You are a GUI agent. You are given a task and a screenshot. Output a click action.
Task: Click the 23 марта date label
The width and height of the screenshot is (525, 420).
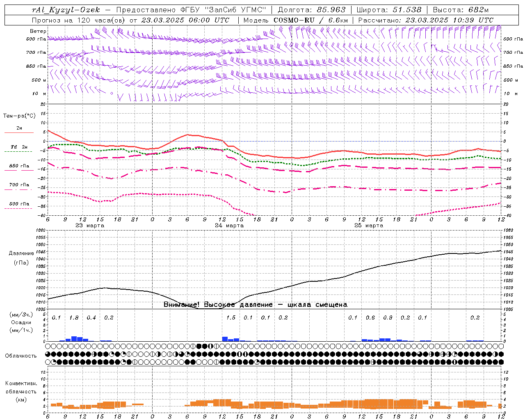click(x=90, y=226)
